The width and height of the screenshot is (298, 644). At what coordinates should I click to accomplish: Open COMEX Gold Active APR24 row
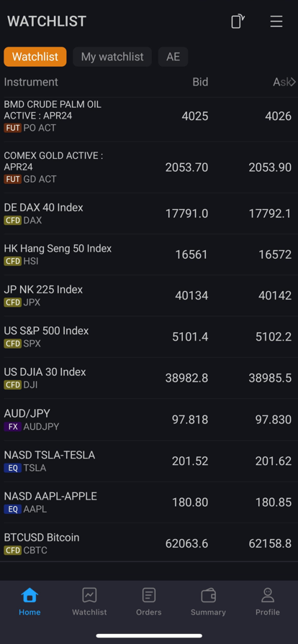149,167
